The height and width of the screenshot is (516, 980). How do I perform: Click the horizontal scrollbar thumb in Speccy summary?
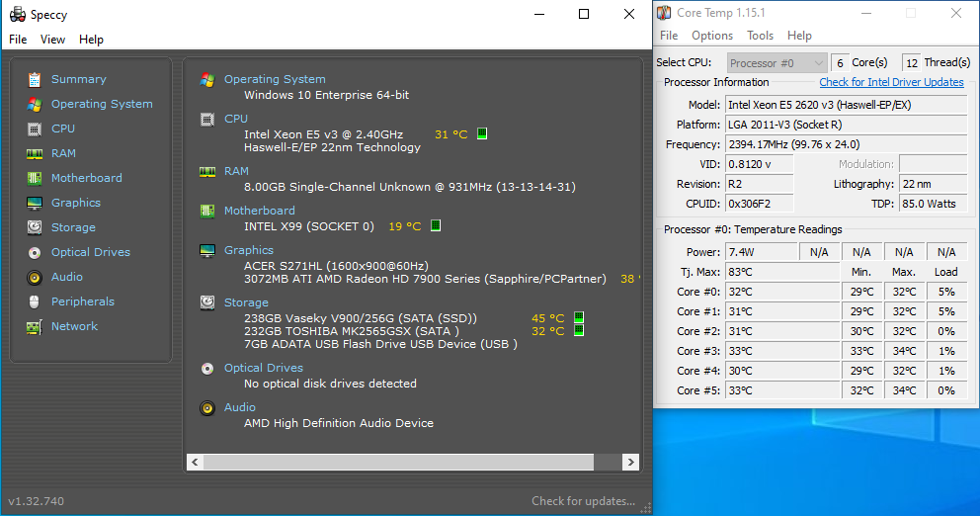point(398,463)
